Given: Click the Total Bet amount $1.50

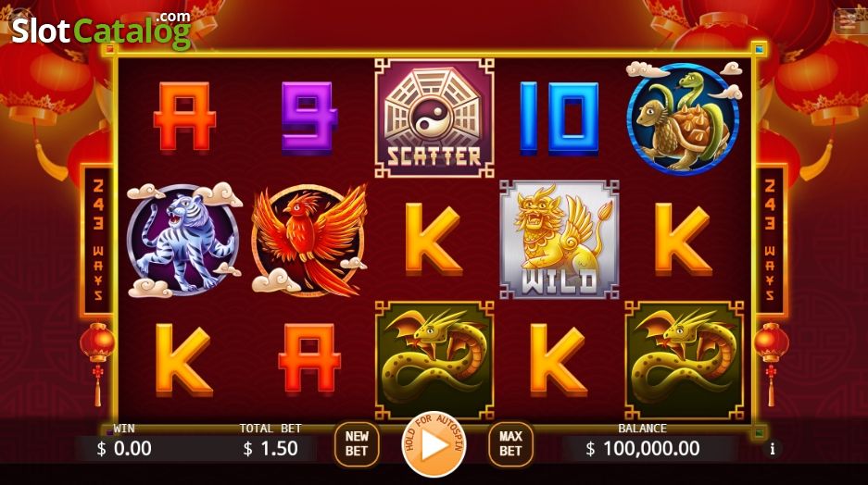Looking at the screenshot, I should [270, 449].
